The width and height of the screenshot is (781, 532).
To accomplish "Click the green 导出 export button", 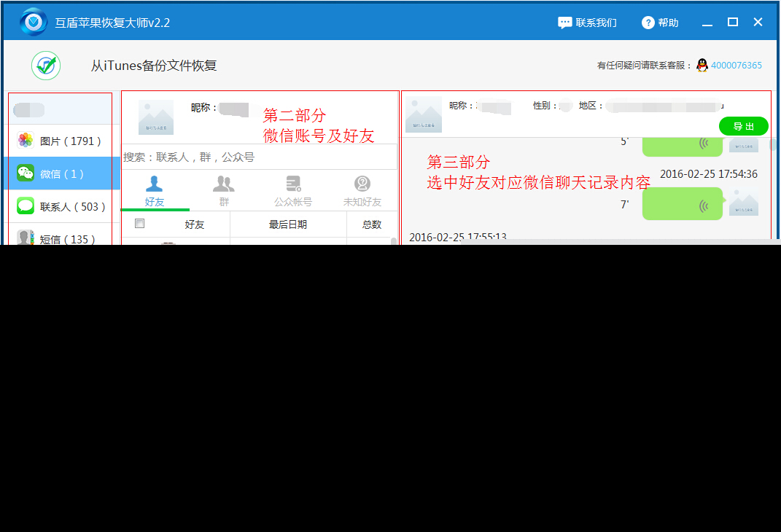I will [744, 126].
